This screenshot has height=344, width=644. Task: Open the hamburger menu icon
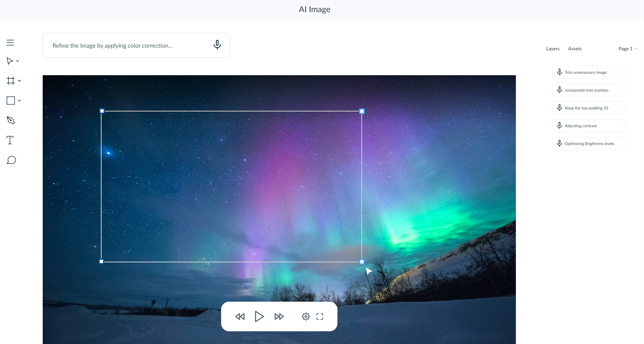click(10, 43)
